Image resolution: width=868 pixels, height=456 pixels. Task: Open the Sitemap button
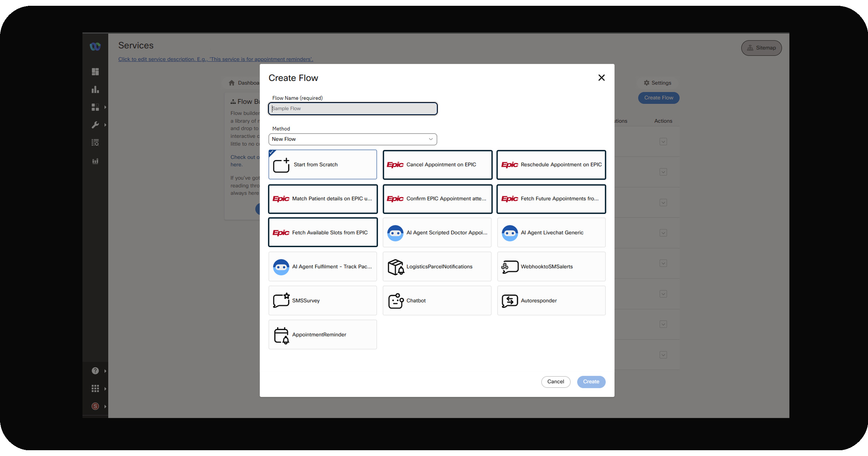point(761,48)
